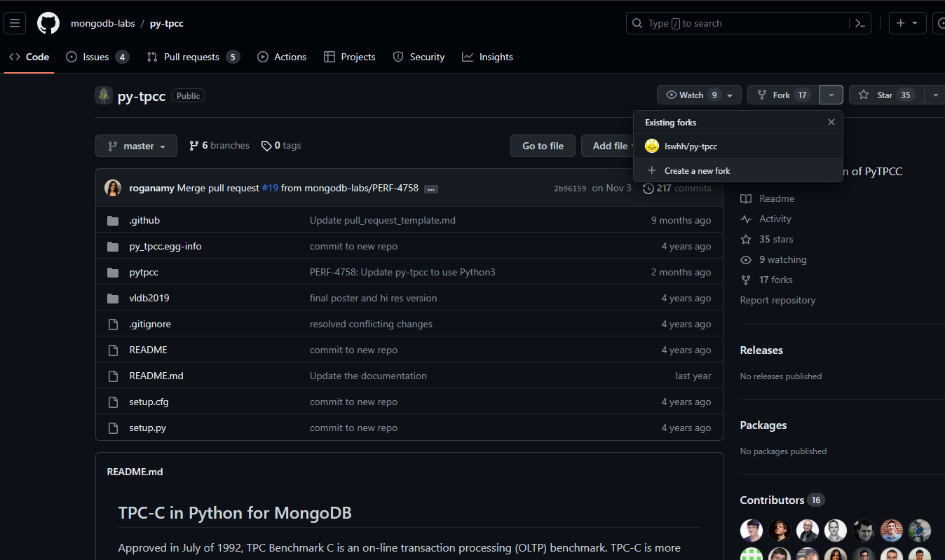Open commit hash 2b96159

pos(570,189)
